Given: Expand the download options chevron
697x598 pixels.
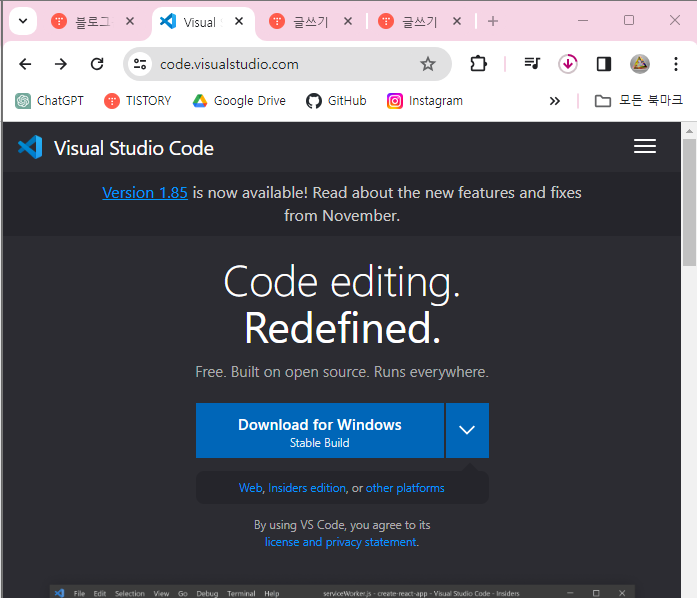Looking at the screenshot, I should 467,430.
